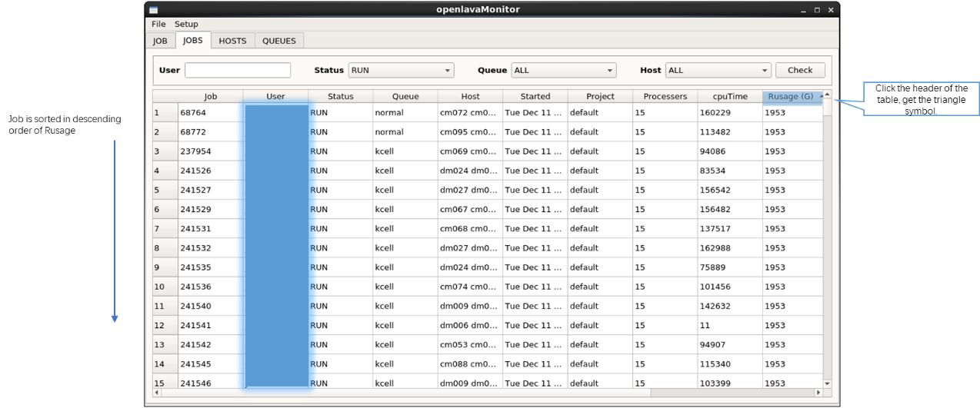Open the Setup menu
The width and height of the screenshot is (980, 408).
(185, 24)
